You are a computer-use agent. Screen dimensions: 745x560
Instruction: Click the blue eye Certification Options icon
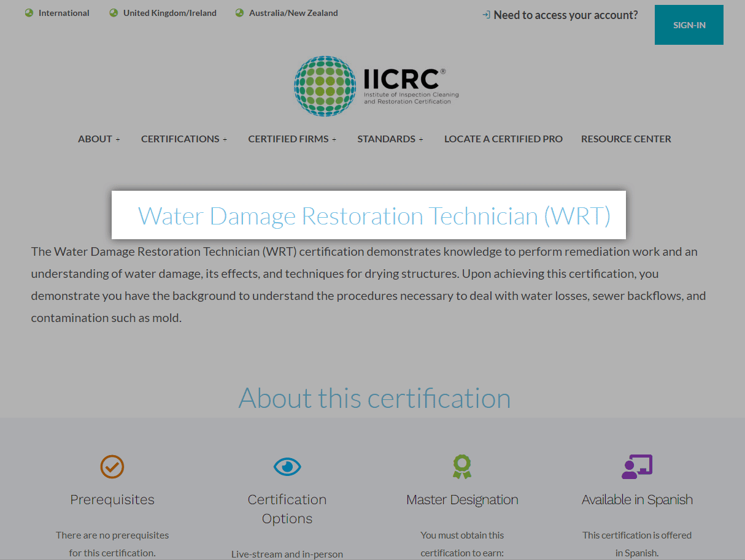point(287,467)
